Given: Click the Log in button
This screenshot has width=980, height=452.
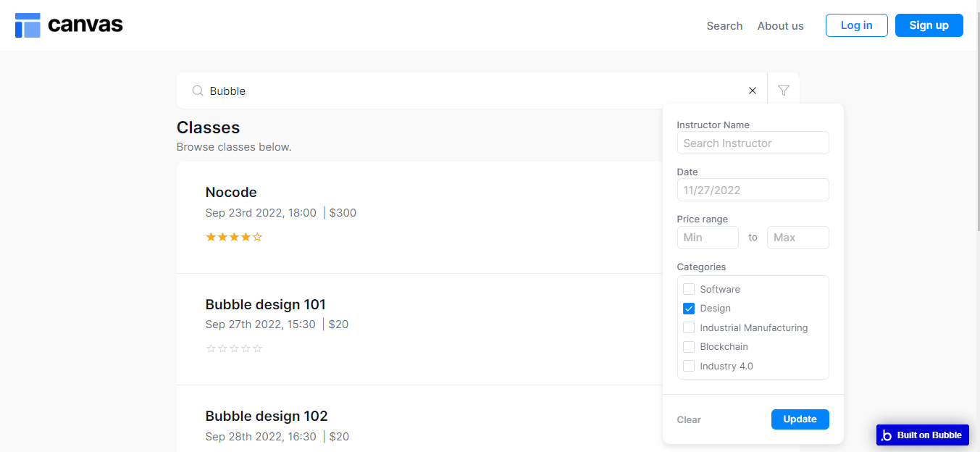Looking at the screenshot, I should pyautogui.click(x=856, y=25).
